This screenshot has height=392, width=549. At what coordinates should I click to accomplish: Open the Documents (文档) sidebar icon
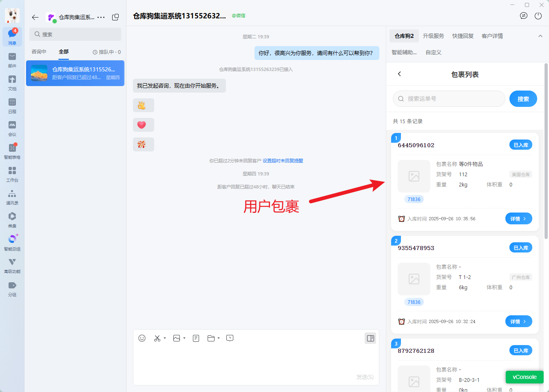[12, 82]
